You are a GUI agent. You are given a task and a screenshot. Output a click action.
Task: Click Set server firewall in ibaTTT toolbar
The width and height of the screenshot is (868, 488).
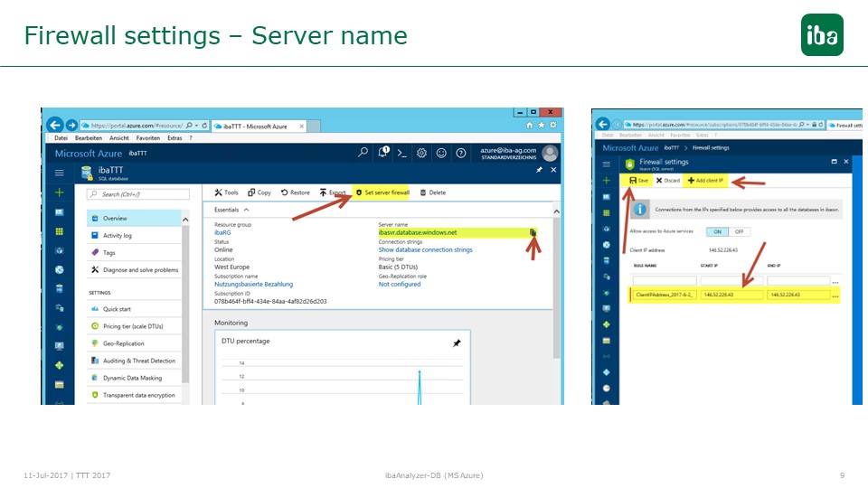point(382,192)
